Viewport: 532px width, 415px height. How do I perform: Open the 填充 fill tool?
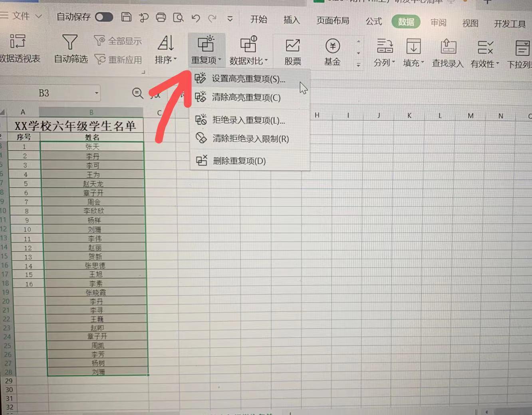tap(413, 52)
